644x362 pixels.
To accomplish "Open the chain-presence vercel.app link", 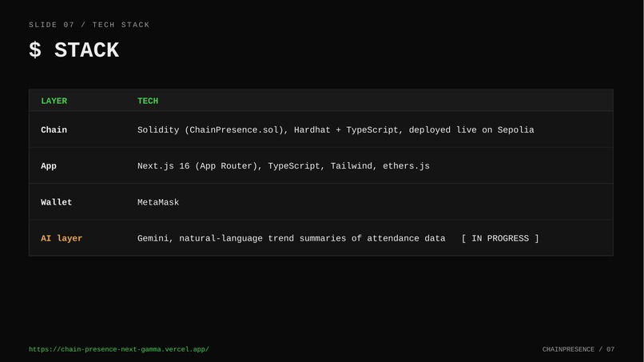I will coord(119,349).
